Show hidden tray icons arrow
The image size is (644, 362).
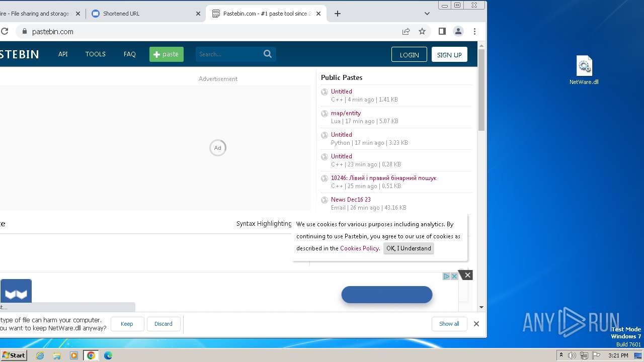coord(561,355)
